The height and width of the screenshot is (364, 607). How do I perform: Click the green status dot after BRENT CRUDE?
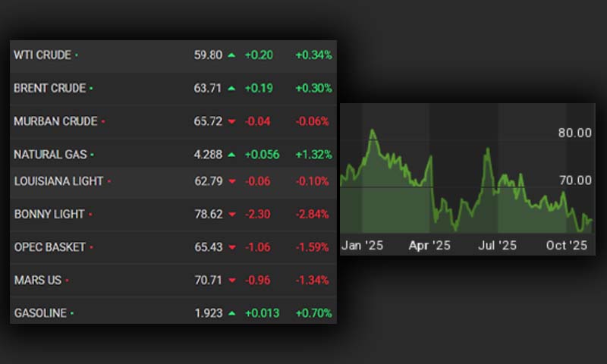[91, 89]
